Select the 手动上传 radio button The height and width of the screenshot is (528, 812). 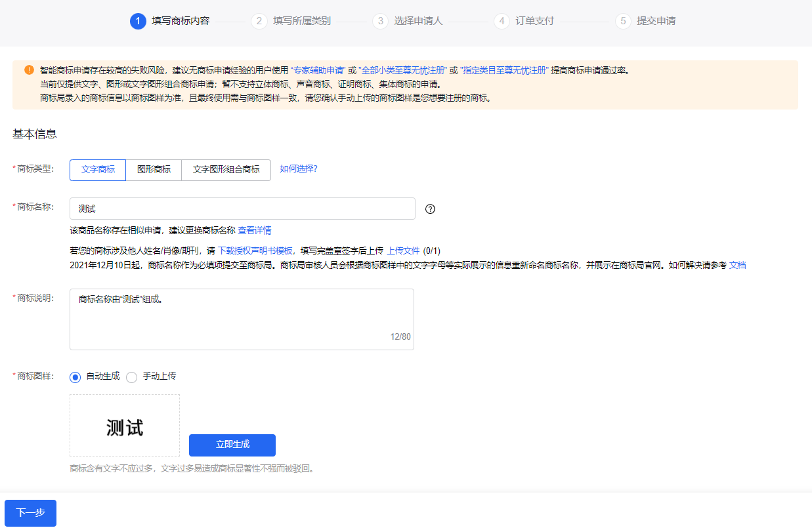pyautogui.click(x=131, y=377)
